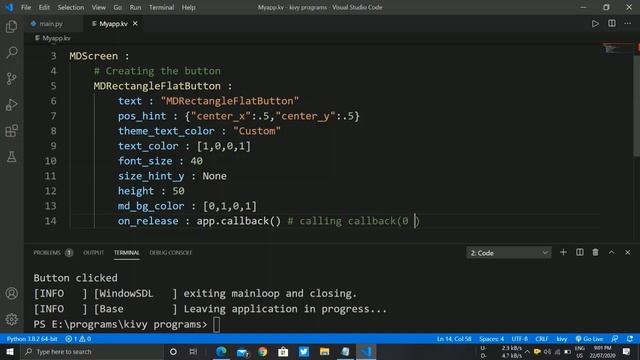Open the Explorer view in the activity bar
Image resolution: width=640 pixels, height=360 pixels.
point(11,27)
